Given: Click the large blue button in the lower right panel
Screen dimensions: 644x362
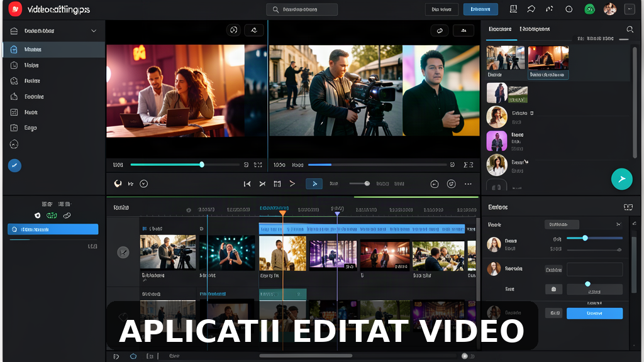Looking at the screenshot, I should 594,313.
